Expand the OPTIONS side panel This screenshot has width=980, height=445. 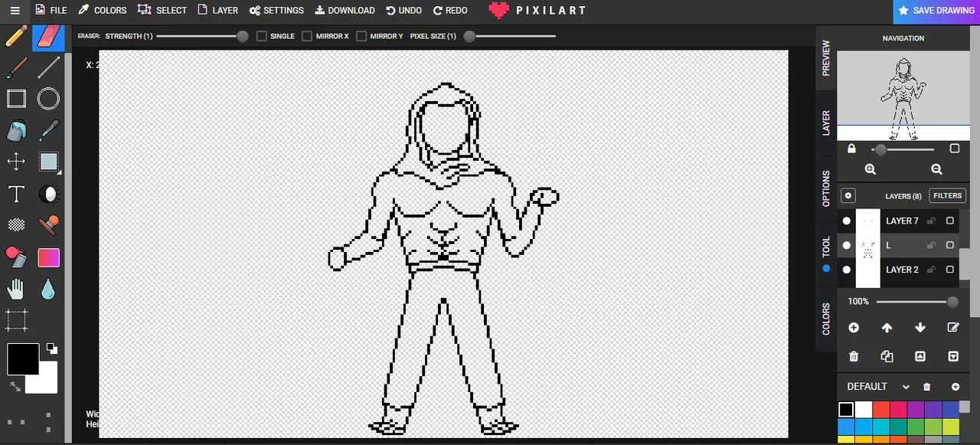pyautogui.click(x=825, y=186)
